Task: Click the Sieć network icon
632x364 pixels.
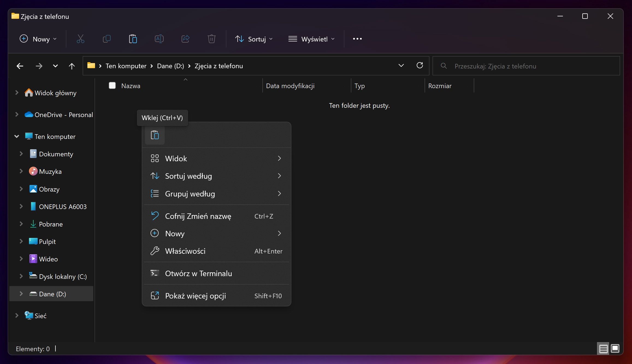Action: [29, 315]
